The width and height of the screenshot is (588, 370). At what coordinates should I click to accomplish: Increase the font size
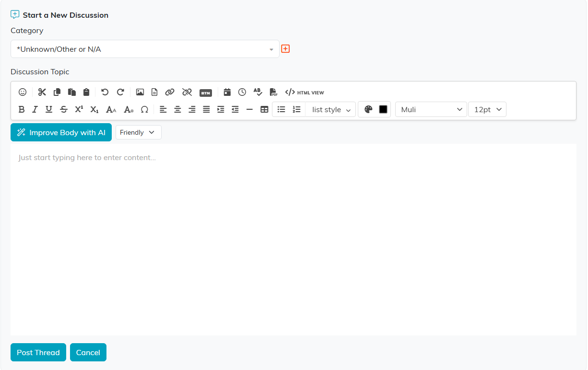click(x=111, y=109)
